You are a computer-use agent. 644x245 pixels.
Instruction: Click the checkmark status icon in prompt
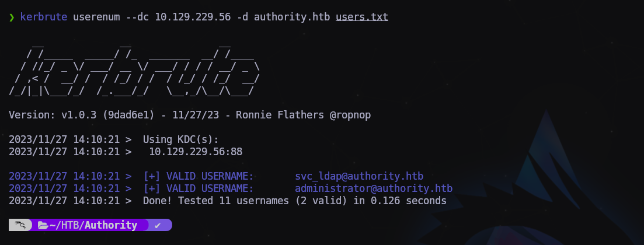point(158,225)
